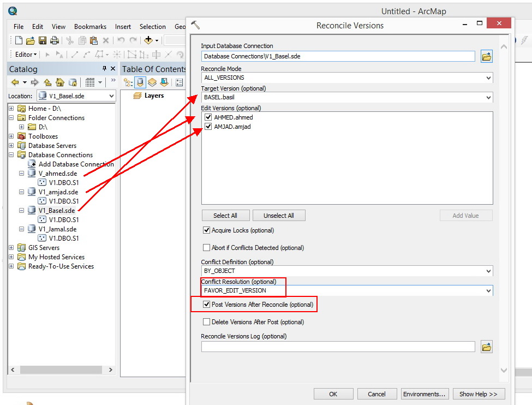Collapse the V1_Basel.sde connection node

pyautogui.click(x=21, y=211)
